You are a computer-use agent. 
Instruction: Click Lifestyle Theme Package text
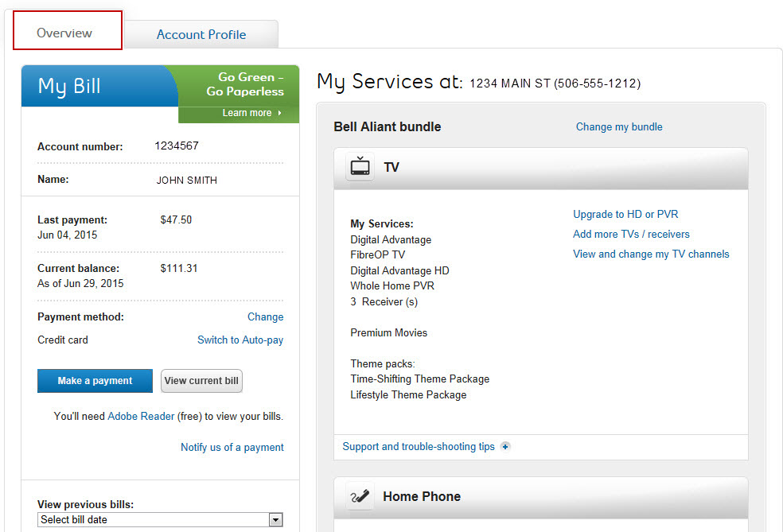click(x=408, y=394)
